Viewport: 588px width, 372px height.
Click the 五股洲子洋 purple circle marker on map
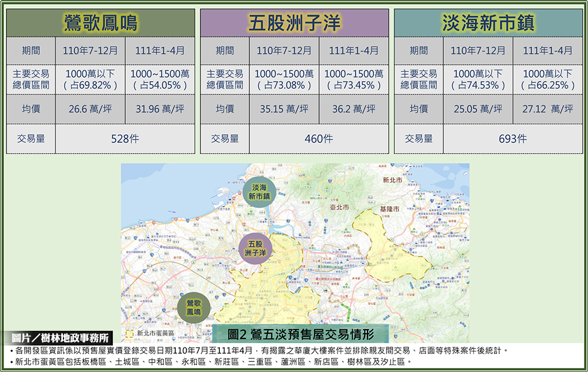click(255, 247)
